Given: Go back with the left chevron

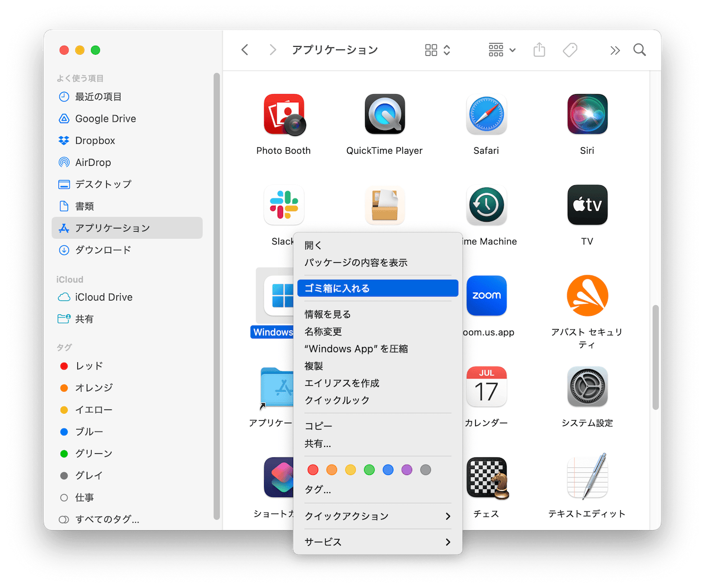Looking at the screenshot, I should (x=245, y=50).
